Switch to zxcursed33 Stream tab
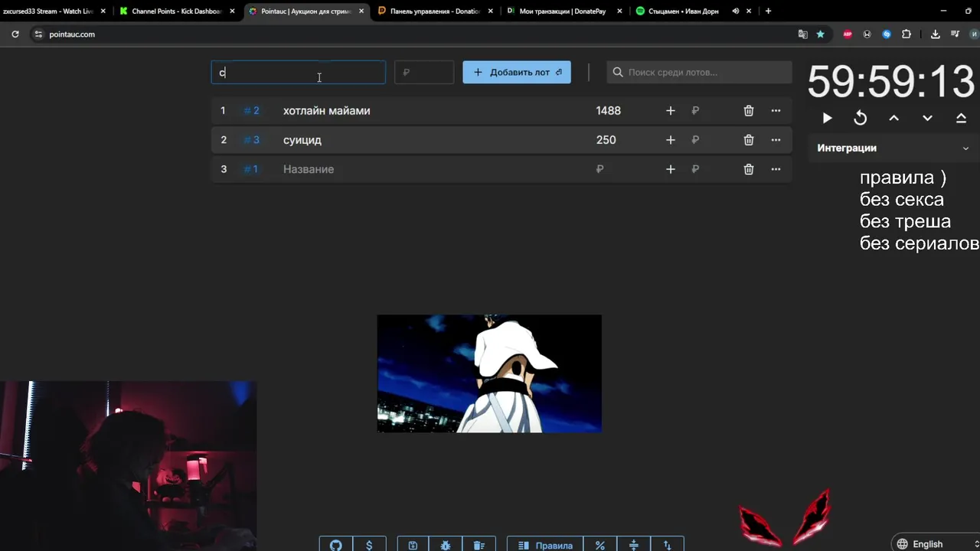 [x=49, y=11]
